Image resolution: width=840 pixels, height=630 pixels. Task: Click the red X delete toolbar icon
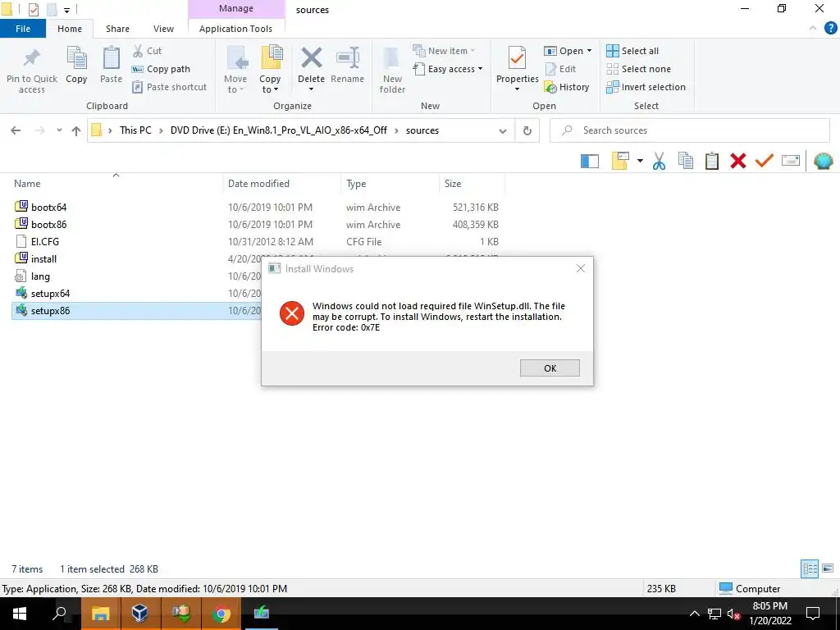(x=738, y=161)
